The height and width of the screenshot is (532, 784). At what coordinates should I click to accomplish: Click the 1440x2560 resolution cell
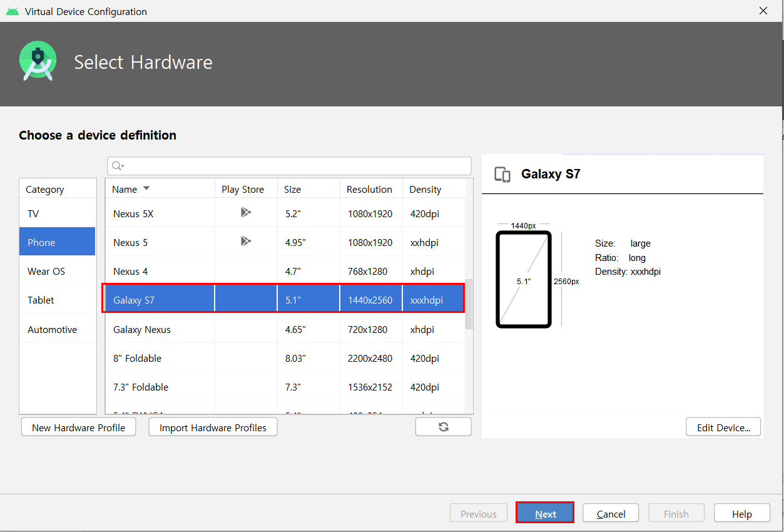pyautogui.click(x=370, y=300)
